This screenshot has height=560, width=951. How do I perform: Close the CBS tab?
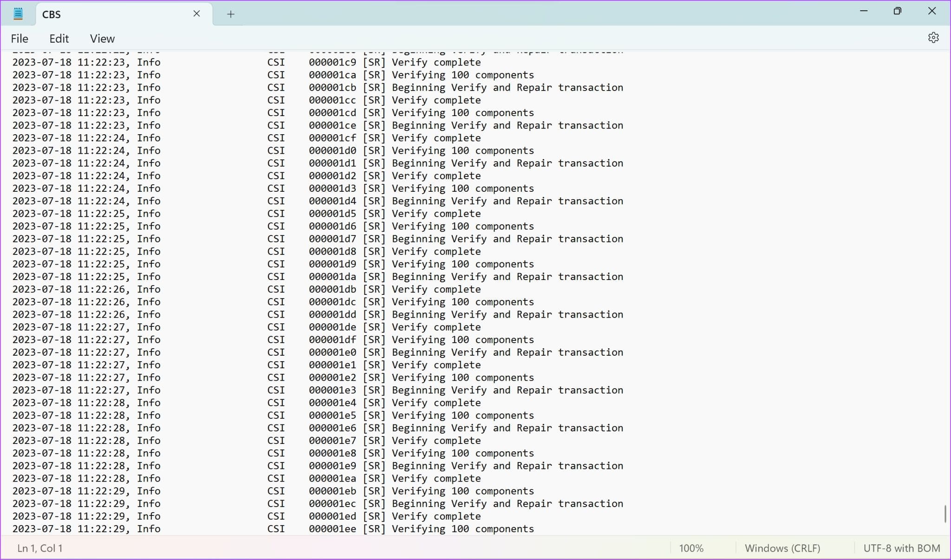(x=196, y=14)
